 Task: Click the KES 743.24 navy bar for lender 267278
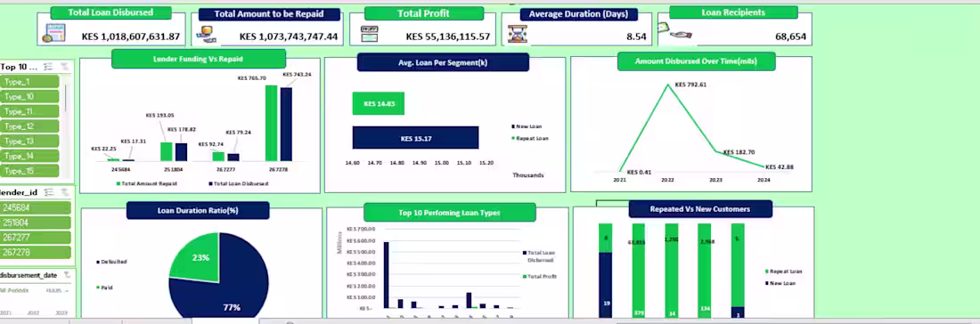pos(286,125)
